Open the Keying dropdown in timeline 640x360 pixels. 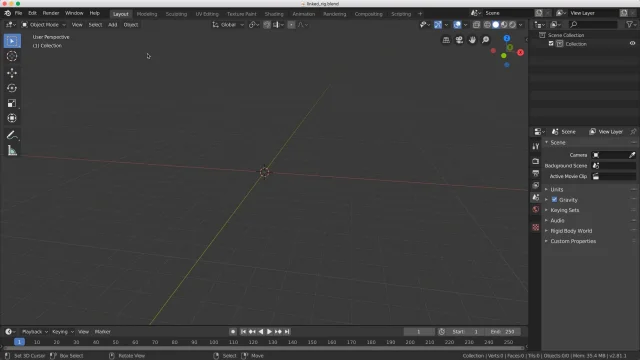[x=62, y=332]
